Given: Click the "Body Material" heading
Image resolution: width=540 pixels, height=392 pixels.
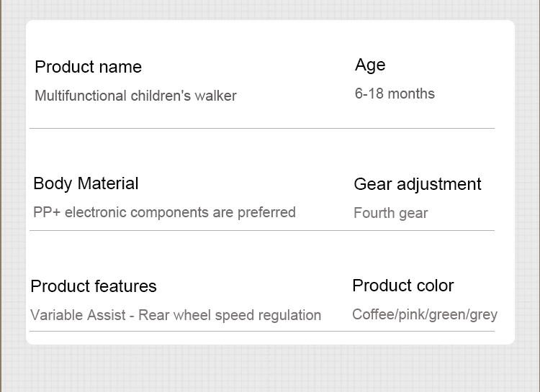Looking at the screenshot, I should [x=86, y=183].
